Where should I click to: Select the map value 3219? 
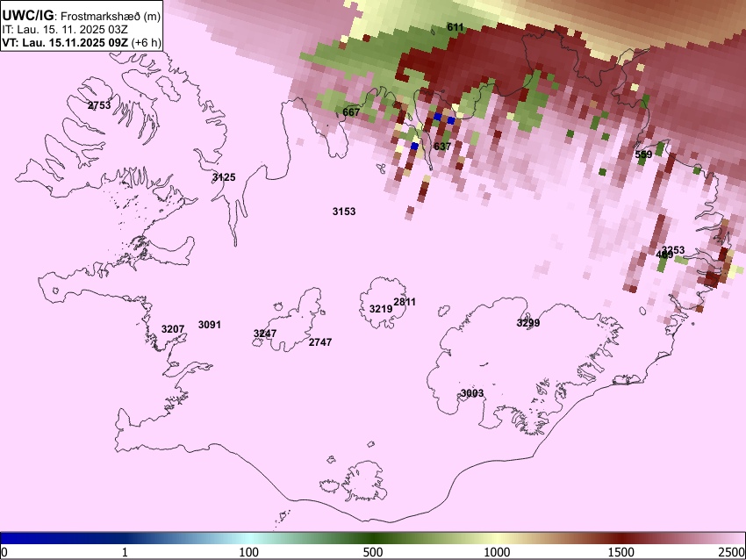pyautogui.click(x=381, y=309)
